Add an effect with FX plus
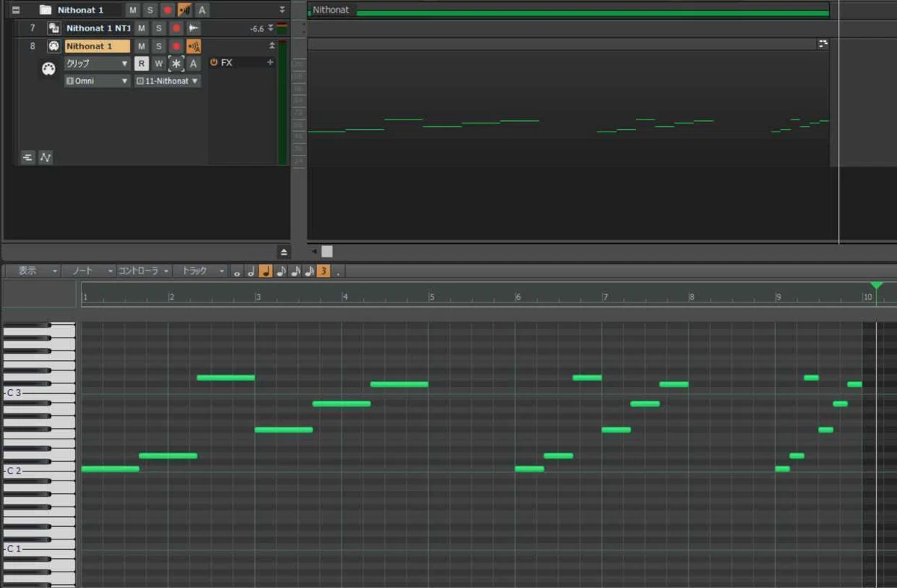This screenshot has width=897, height=588. pyautogui.click(x=270, y=63)
